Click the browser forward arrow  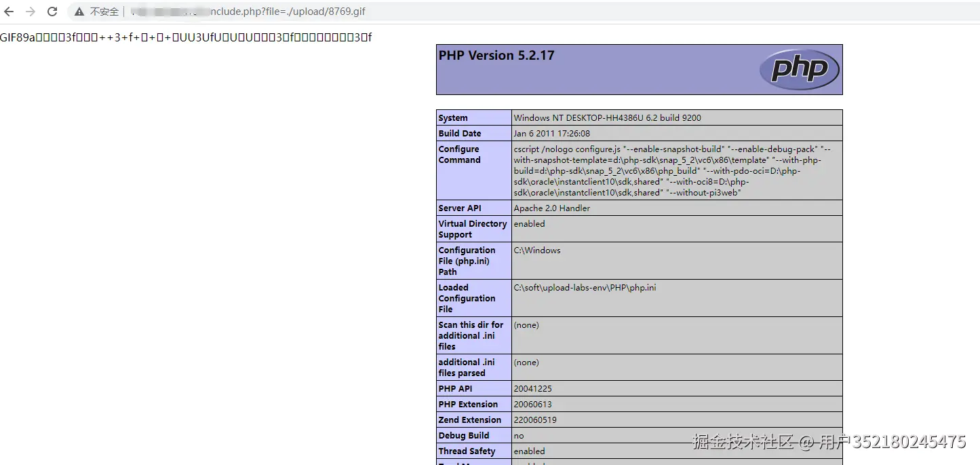coord(31,12)
